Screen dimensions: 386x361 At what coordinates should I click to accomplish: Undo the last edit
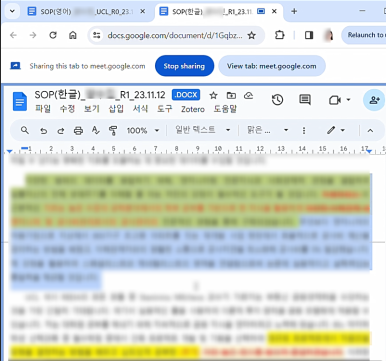coord(43,131)
